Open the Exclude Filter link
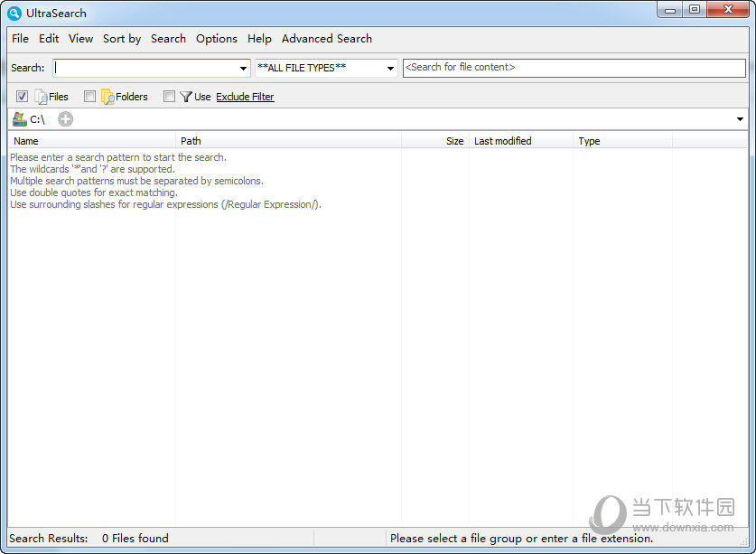This screenshot has height=554, width=756. coord(245,97)
